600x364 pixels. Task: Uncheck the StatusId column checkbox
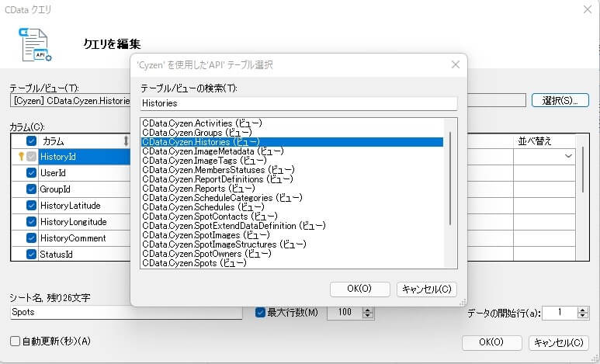pyautogui.click(x=31, y=254)
